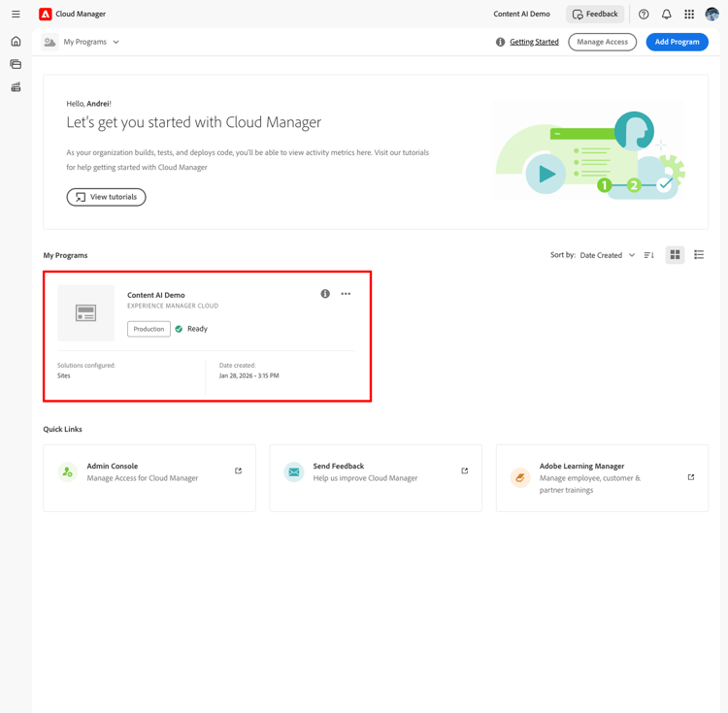Click the 'Quick Links' section heading
The width and height of the screenshot is (728, 713).
click(x=63, y=429)
